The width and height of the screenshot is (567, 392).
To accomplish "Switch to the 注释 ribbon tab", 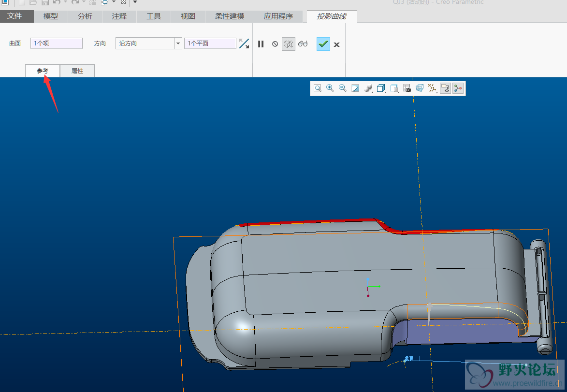I will (119, 16).
